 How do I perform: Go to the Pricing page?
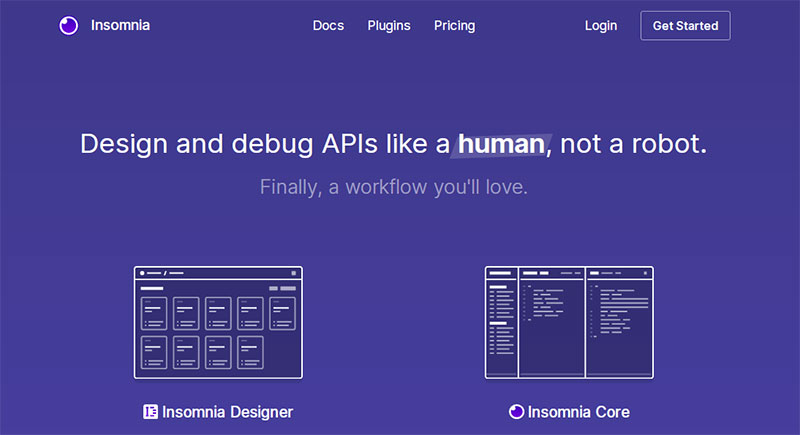(x=455, y=25)
